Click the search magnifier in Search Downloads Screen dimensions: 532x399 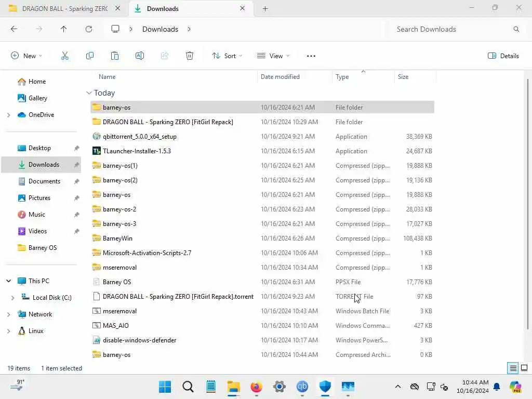pyautogui.click(x=516, y=29)
